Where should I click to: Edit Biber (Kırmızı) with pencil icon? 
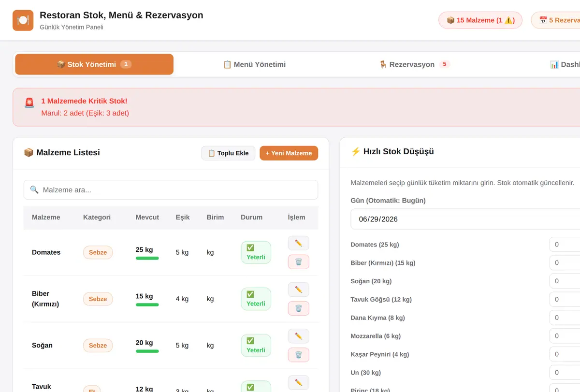pos(298,290)
